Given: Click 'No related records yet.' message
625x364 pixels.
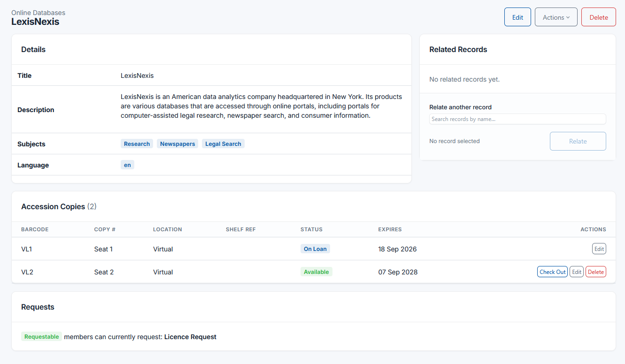Looking at the screenshot, I should click(x=464, y=80).
